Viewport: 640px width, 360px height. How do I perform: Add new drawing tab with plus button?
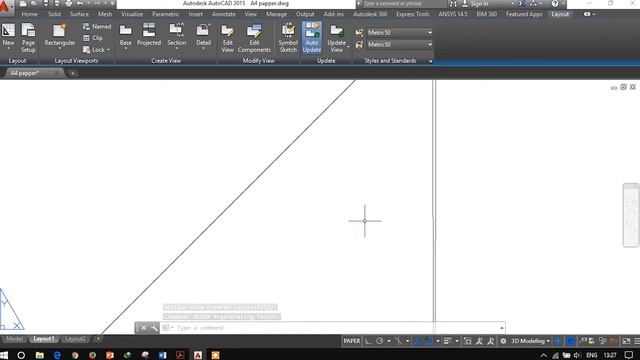coord(72,73)
